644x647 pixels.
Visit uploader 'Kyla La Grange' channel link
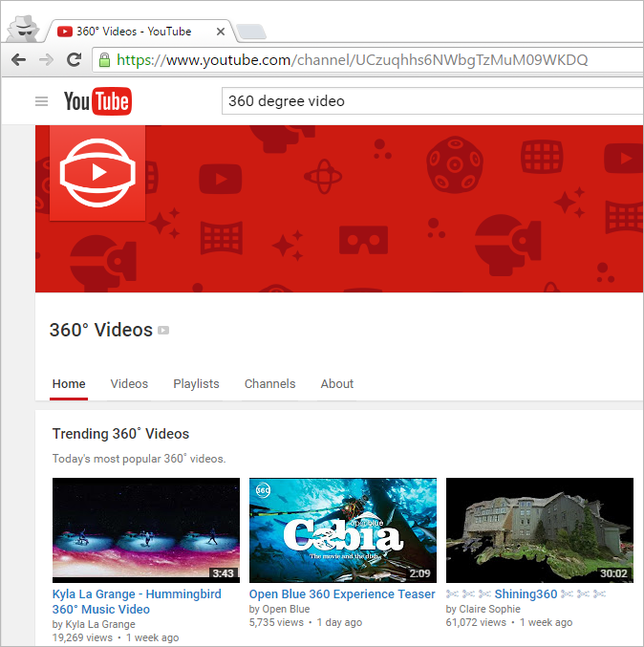pyautogui.click(x=100, y=624)
